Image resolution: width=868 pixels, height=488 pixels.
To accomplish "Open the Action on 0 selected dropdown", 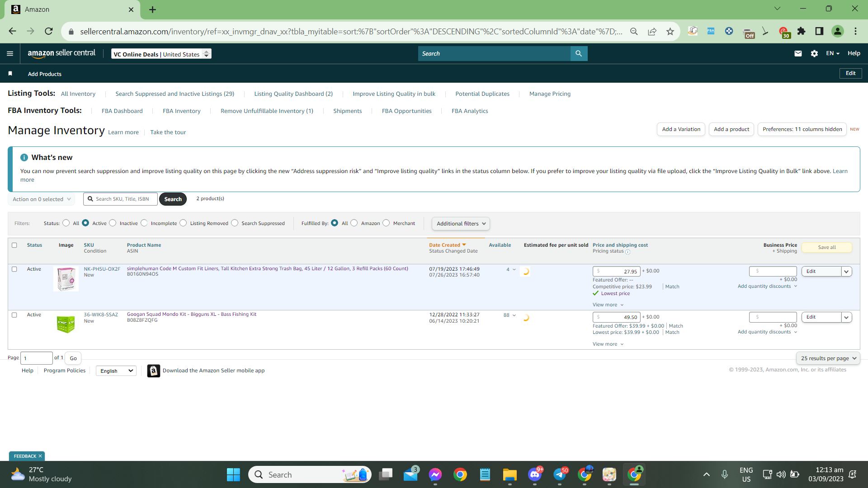I will click(42, 199).
